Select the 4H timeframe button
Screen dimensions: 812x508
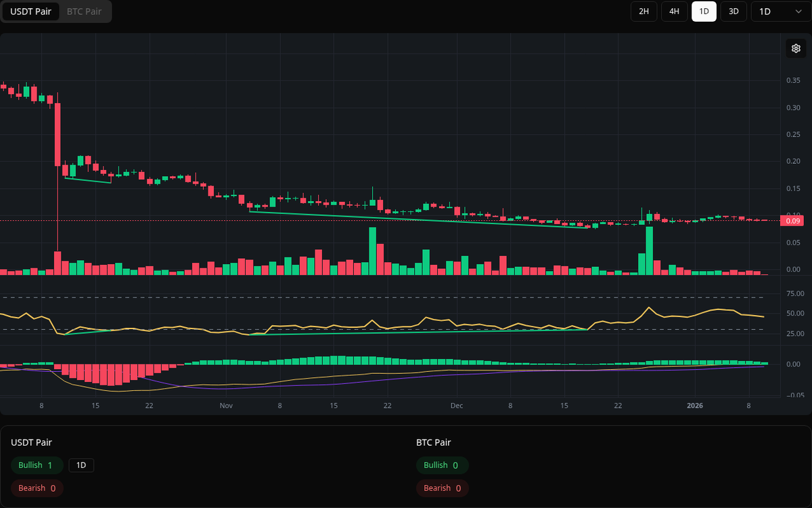(674, 12)
